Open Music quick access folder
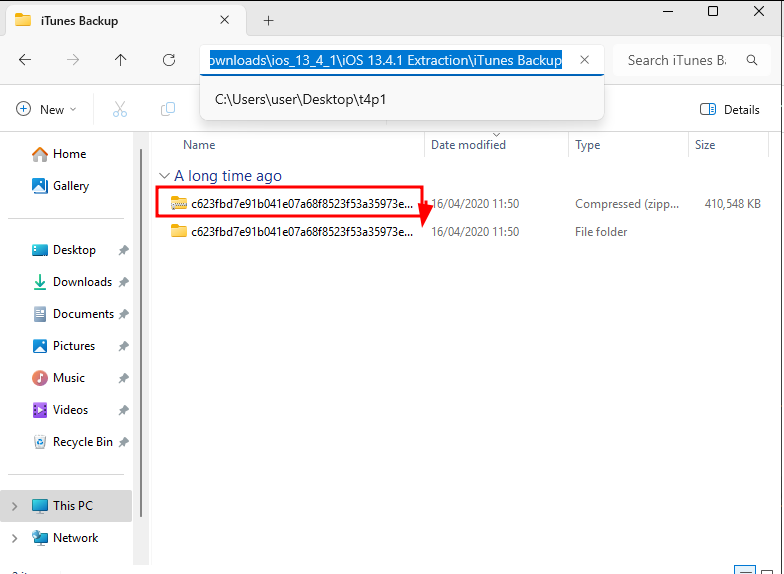 coord(58,378)
